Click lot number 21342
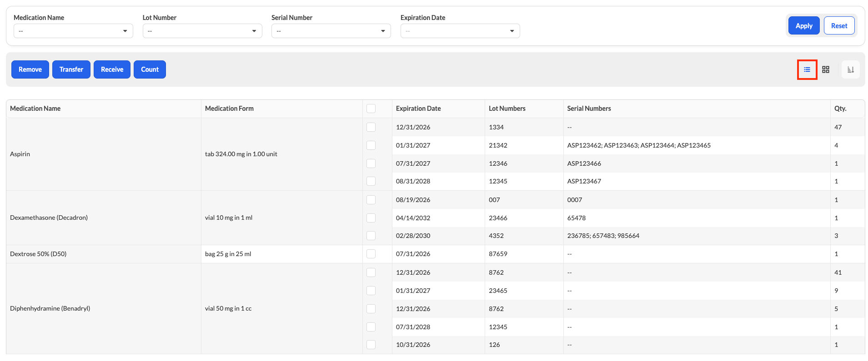Viewport: 868px width, 361px height. pos(498,145)
